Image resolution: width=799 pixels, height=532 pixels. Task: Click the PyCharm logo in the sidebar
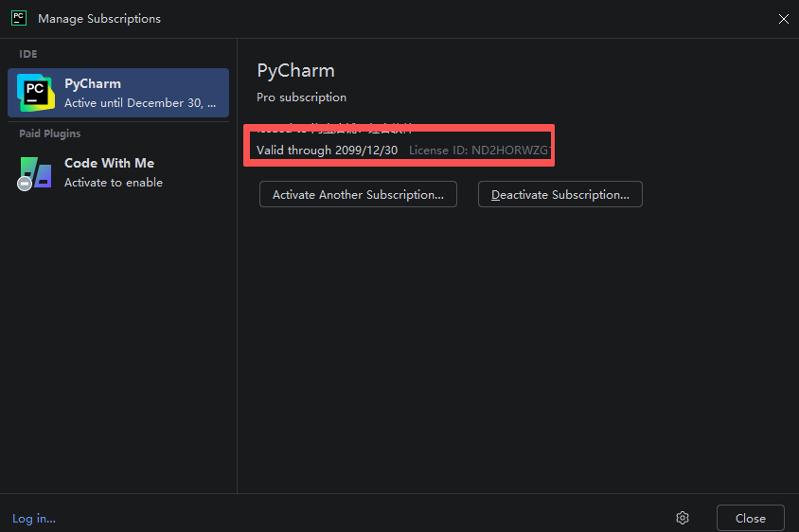click(35, 93)
